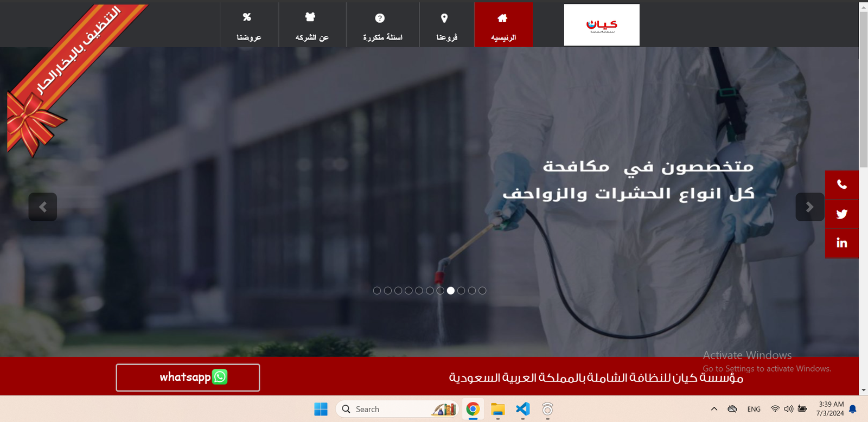Viewport: 868px width, 422px height.
Task: Click the phone call icon on sidebar
Action: tap(841, 185)
